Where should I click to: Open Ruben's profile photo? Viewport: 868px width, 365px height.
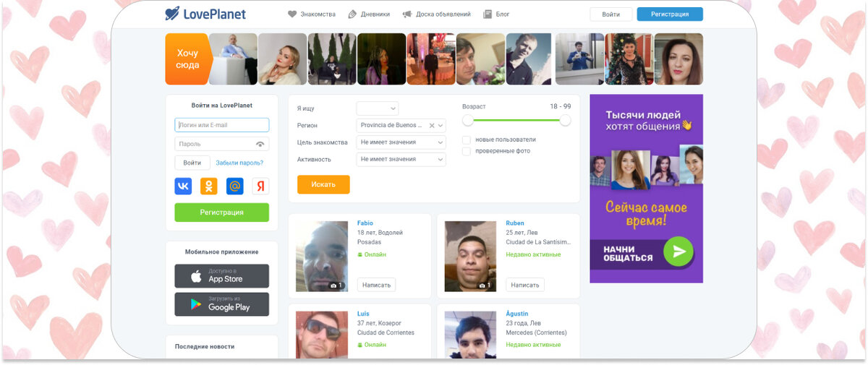coord(470,256)
